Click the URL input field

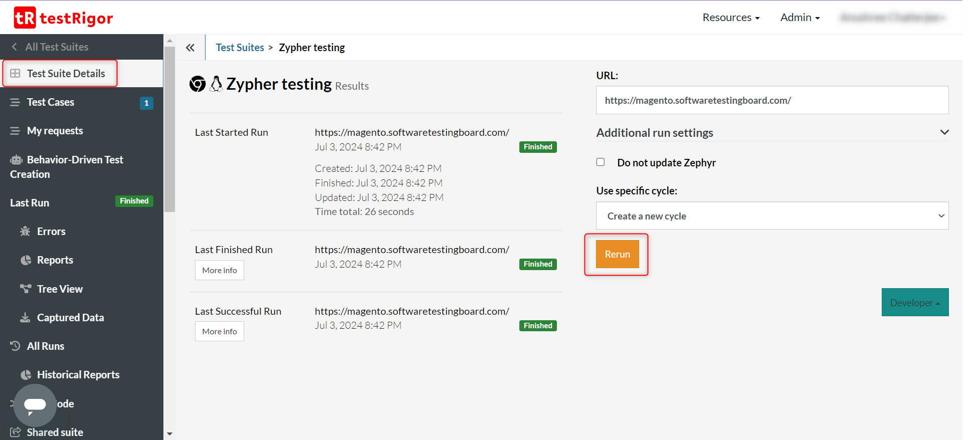772,100
